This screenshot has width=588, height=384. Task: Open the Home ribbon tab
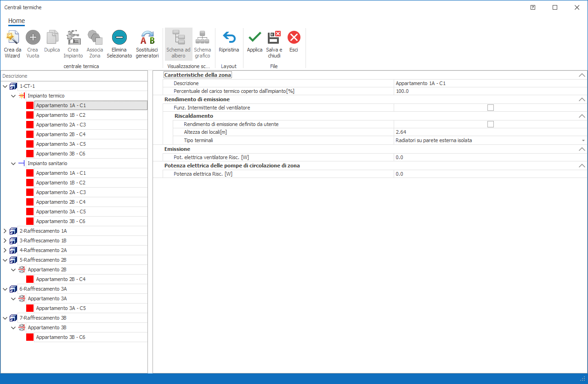pyautogui.click(x=17, y=21)
